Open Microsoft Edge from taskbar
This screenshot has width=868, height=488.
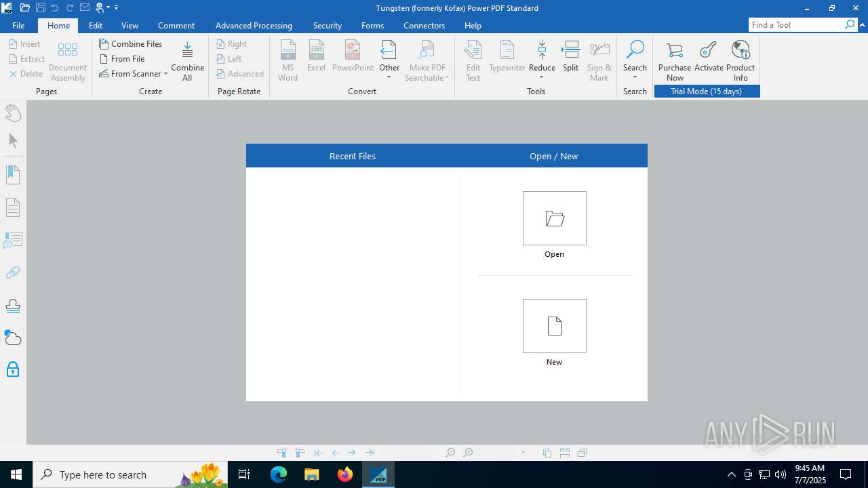click(x=279, y=474)
